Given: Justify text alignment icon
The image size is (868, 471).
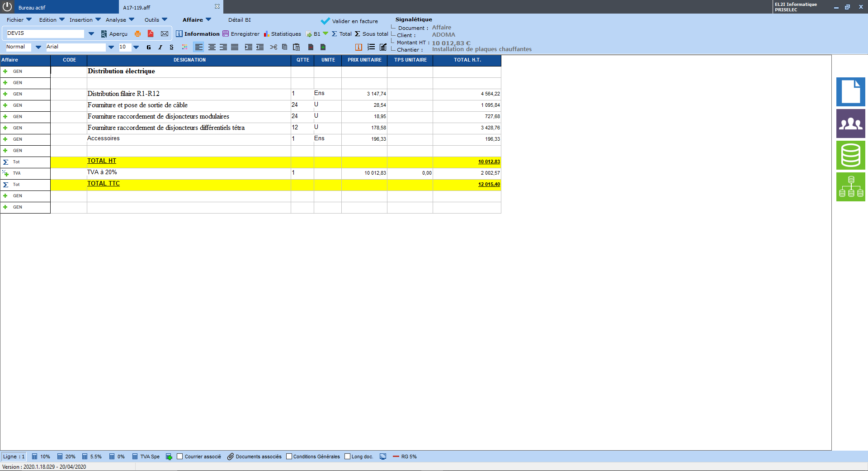Looking at the screenshot, I should pyautogui.click(x=235, y=47).
